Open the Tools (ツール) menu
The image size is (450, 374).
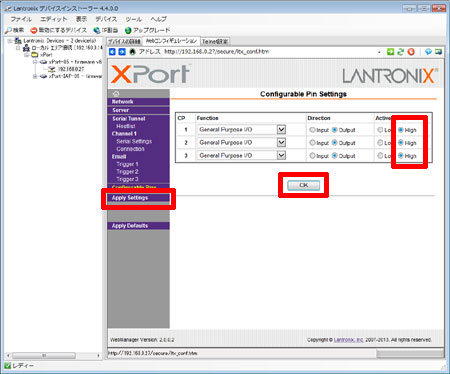(x=134, y=19)
